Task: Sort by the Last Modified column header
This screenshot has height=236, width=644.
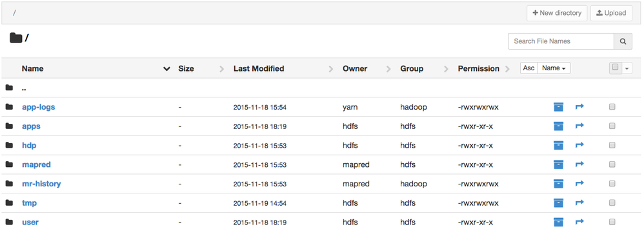Action: pyautogui.click(x=259, y=68)
